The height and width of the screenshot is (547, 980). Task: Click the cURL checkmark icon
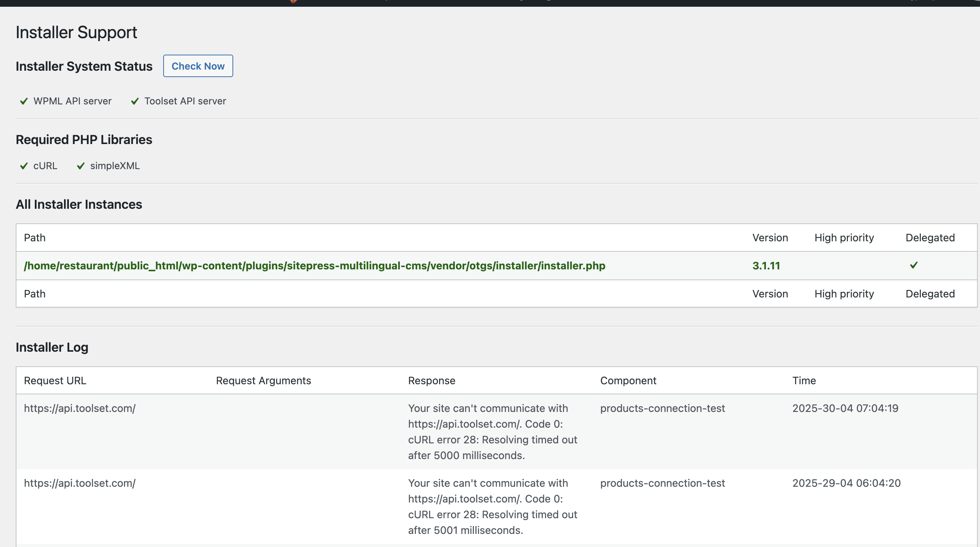(x=24, y=166)
